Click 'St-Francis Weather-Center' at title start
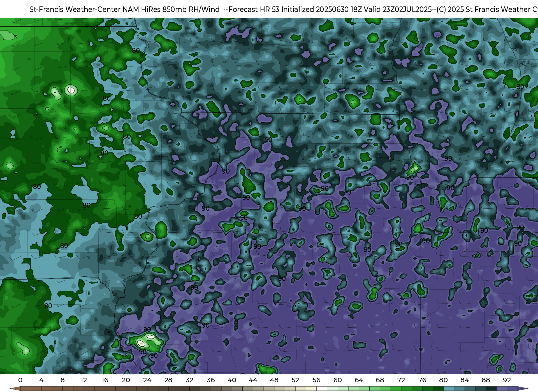The width and height of the screenshot is (538, 392). point(75,10)
